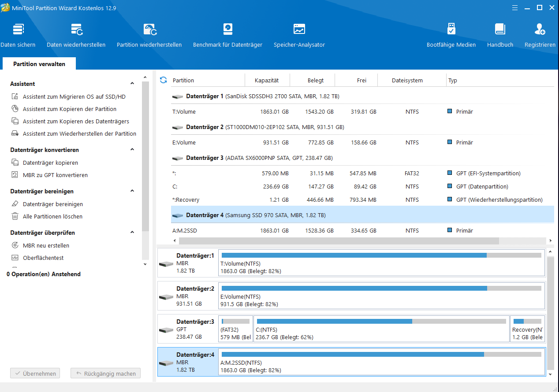Viewport: 559px width, 392px height.
Task: Collapse the Datenträger bereinigen section
Action: 132,191
